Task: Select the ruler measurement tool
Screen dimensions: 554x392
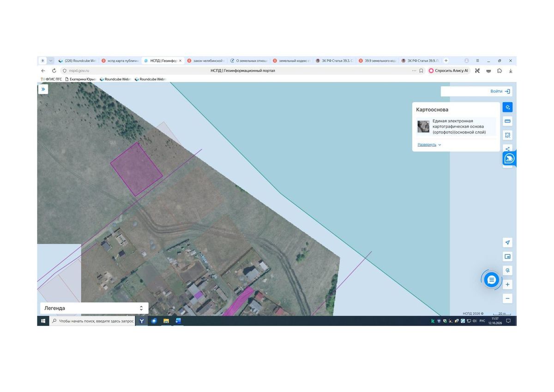Action: 507,121
